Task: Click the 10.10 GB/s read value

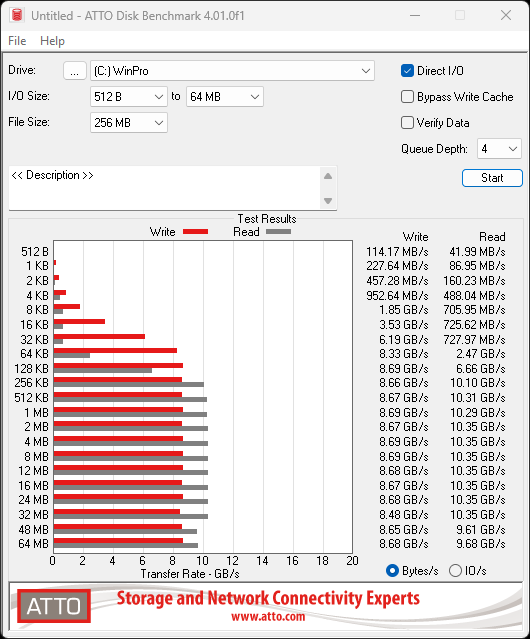Action: click(478, 383)
